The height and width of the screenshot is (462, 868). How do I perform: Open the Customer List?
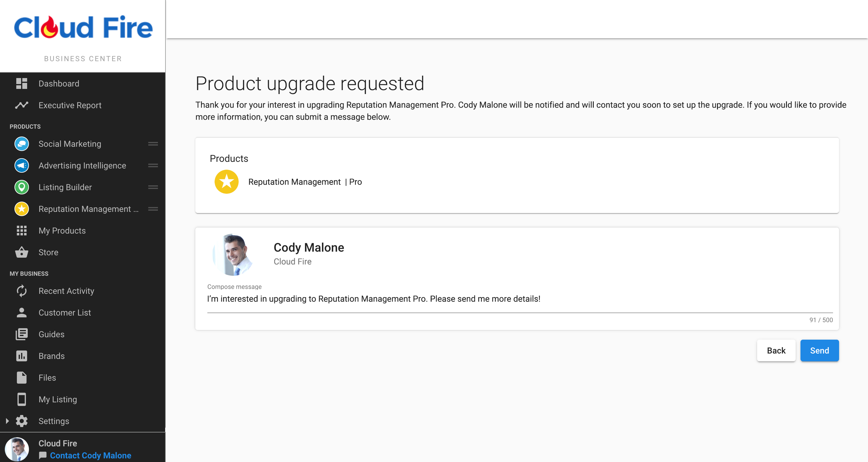point(83,313)
